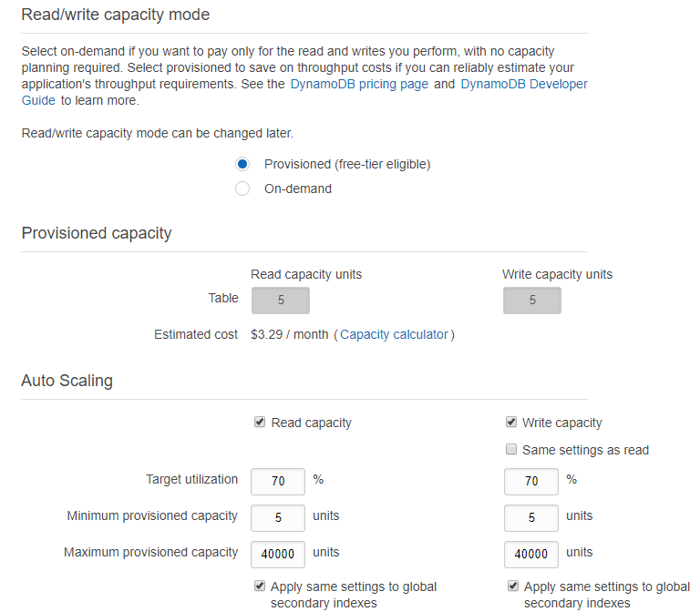Screen dimensions: 700x612
Task: Click the Table write capacity units field
Action: click(x=532, y=301)
